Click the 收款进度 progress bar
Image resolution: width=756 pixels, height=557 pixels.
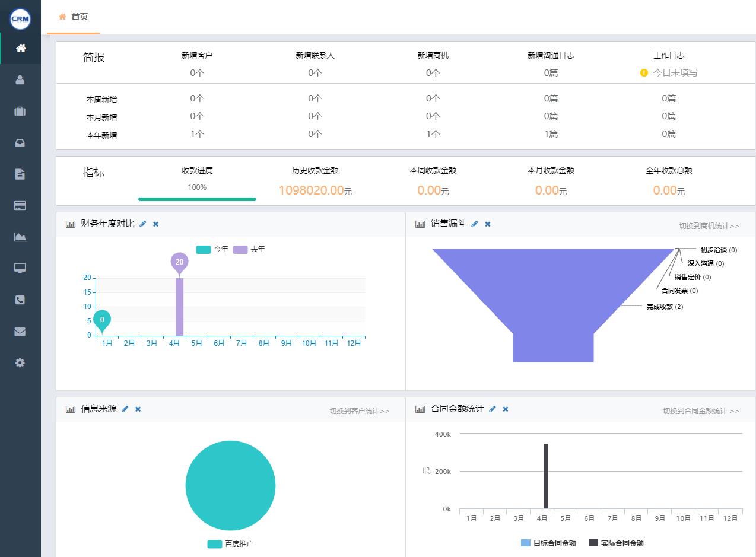pyautogui.click(x=197, y=199)
